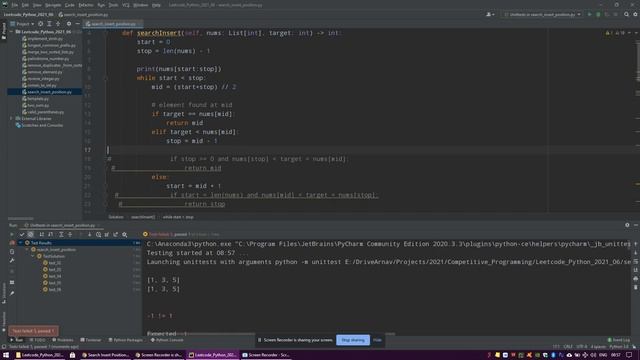
Task: Toggle show ignored tests icon
Action: (x=31, y=234)
